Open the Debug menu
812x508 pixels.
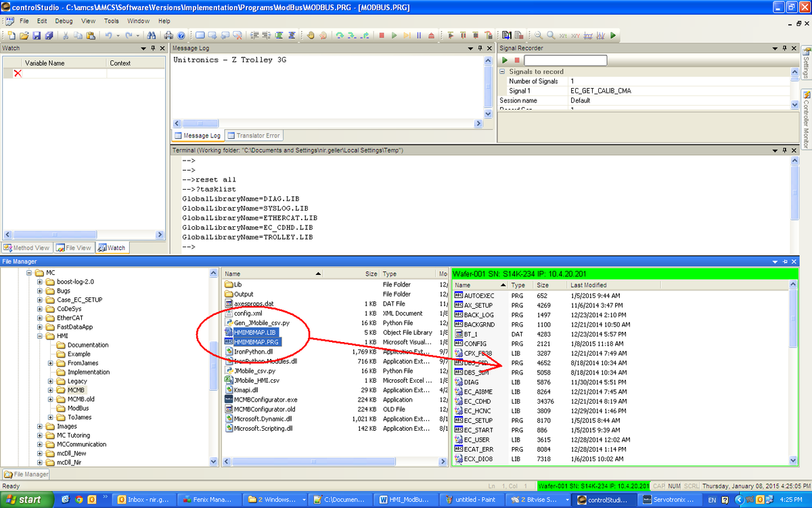(x=64, y=21)
